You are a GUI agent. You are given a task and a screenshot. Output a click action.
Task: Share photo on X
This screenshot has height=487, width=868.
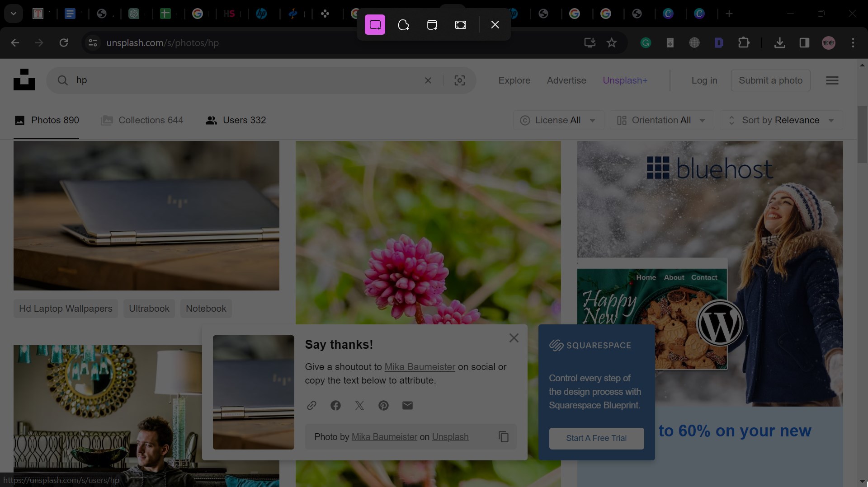359,405
